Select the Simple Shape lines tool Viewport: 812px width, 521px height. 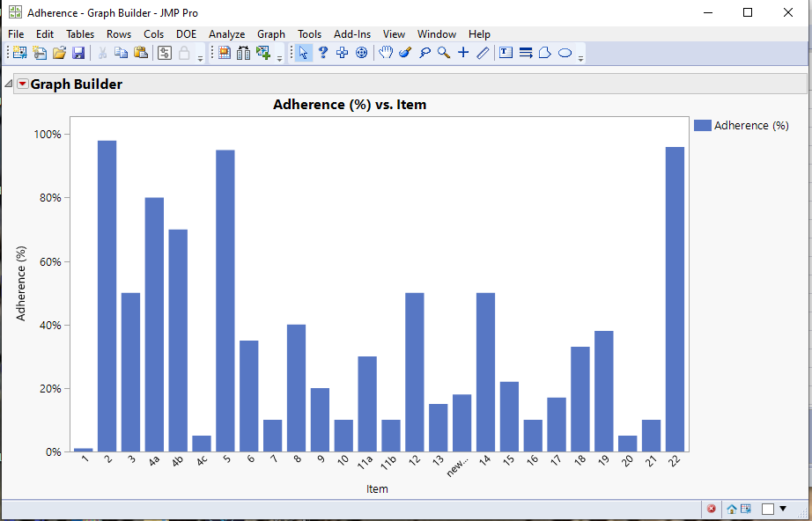click(x=526, y=53)
